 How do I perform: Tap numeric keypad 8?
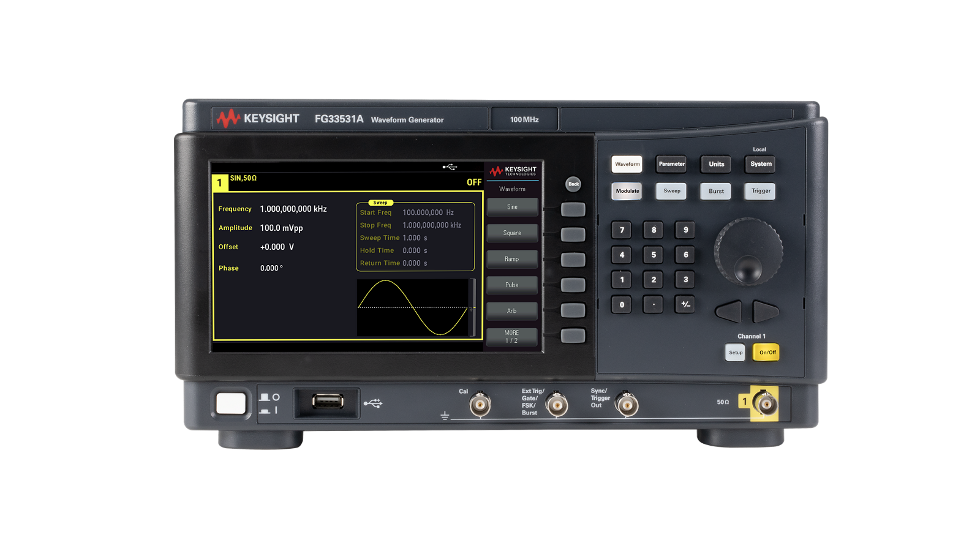point(654,230)
